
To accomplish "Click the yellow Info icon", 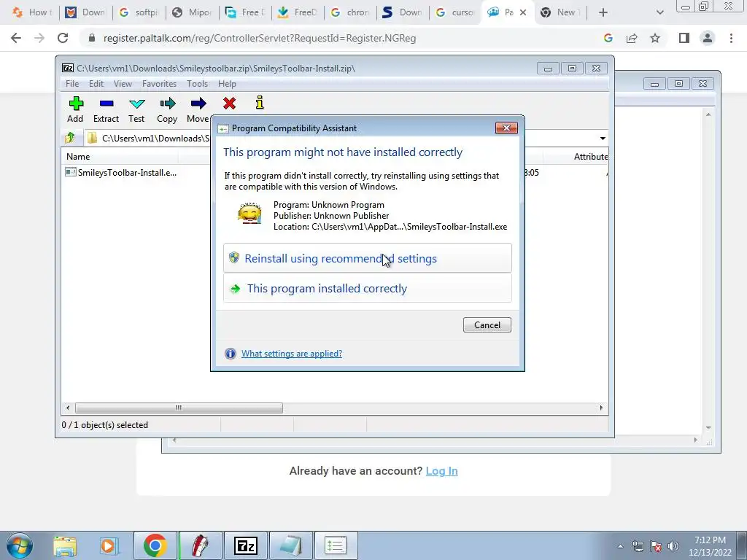I will [x=259, y=102].
